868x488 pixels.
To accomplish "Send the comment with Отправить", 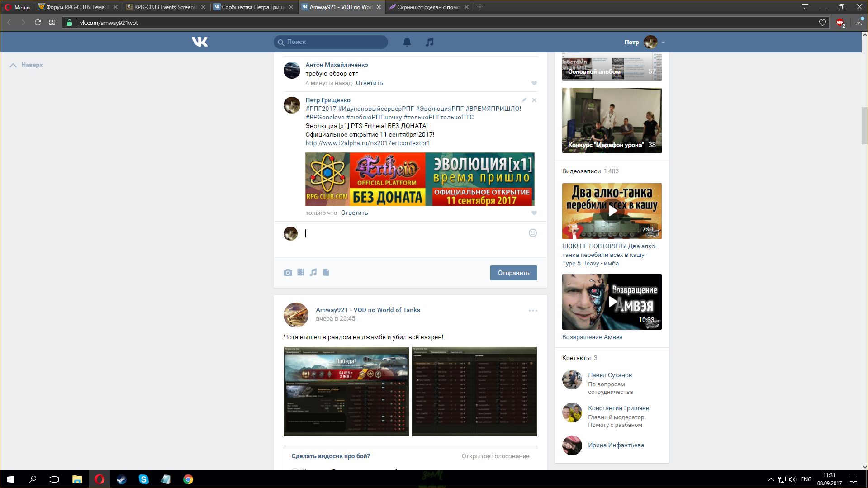I will tap(513, 273).
